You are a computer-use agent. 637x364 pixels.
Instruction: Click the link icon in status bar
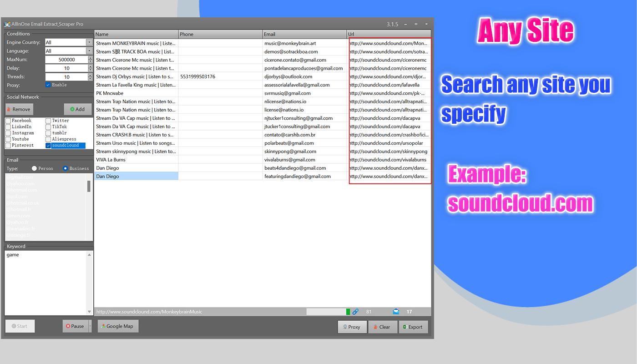[356, 312]
